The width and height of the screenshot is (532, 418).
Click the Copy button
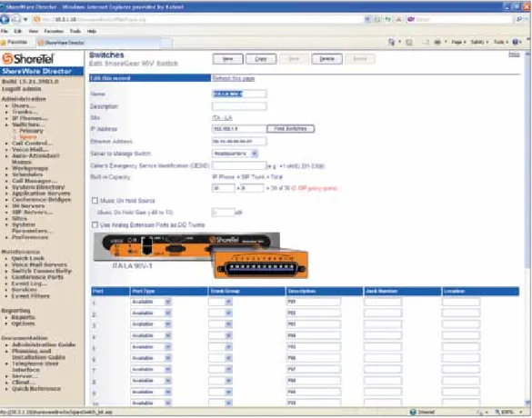(x=261, y=59)
